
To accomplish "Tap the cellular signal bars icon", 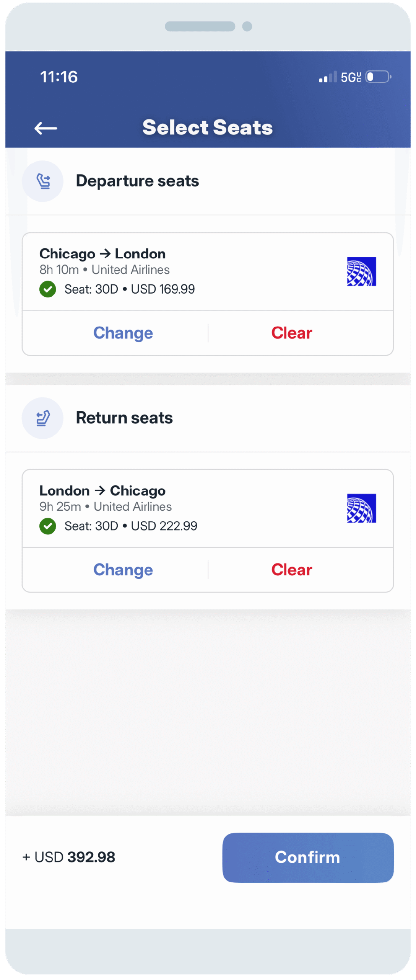I will [328, 77].
